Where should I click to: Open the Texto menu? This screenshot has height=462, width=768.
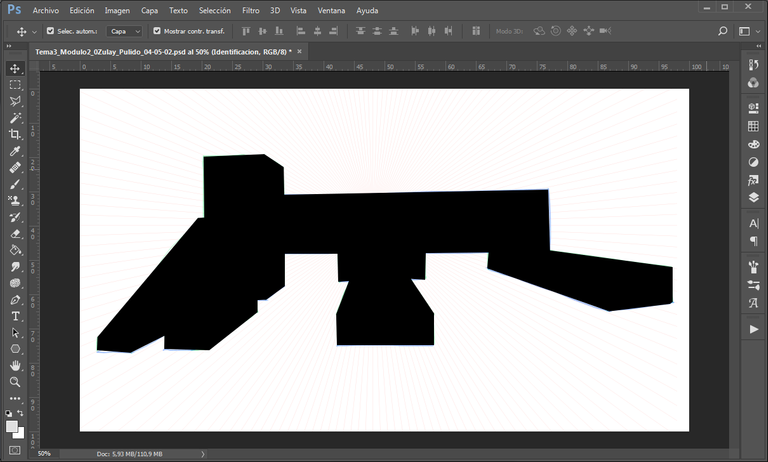178,10
